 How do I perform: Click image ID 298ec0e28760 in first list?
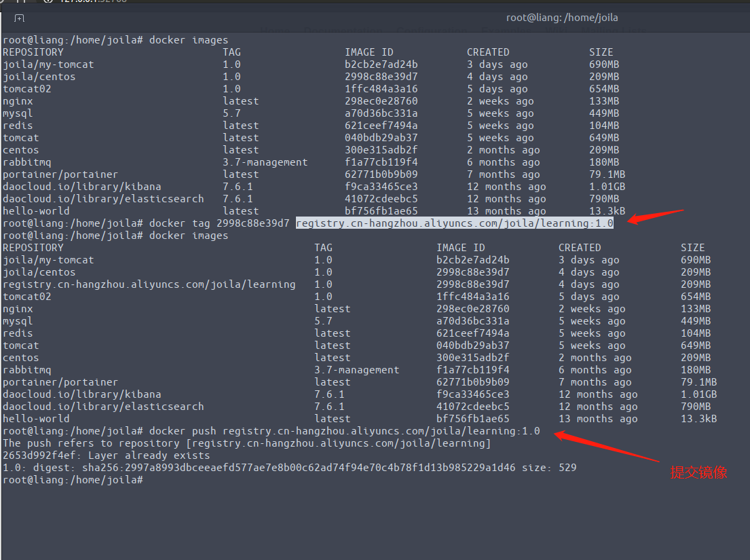[x=381, y=101]
